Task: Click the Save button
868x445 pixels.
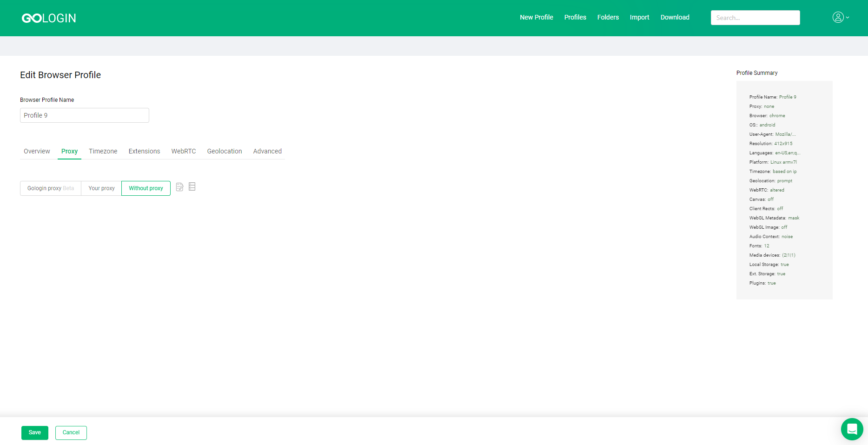Action: [34, 432]
